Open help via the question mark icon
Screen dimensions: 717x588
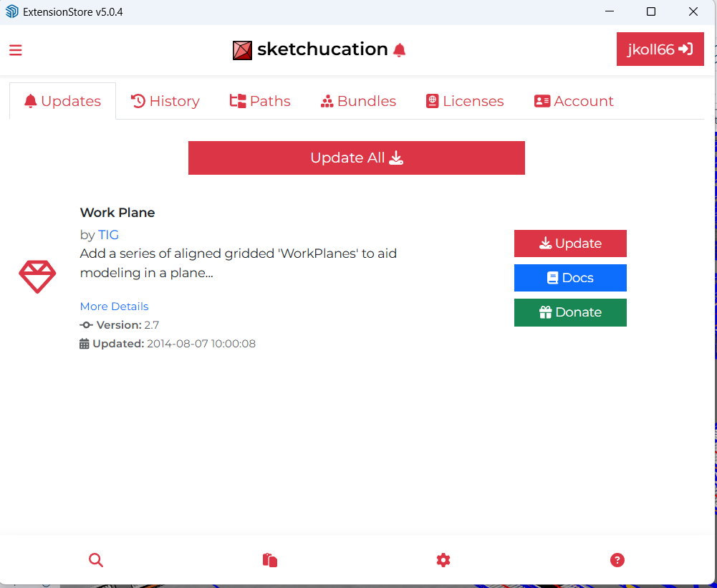(x=617, y=560)
